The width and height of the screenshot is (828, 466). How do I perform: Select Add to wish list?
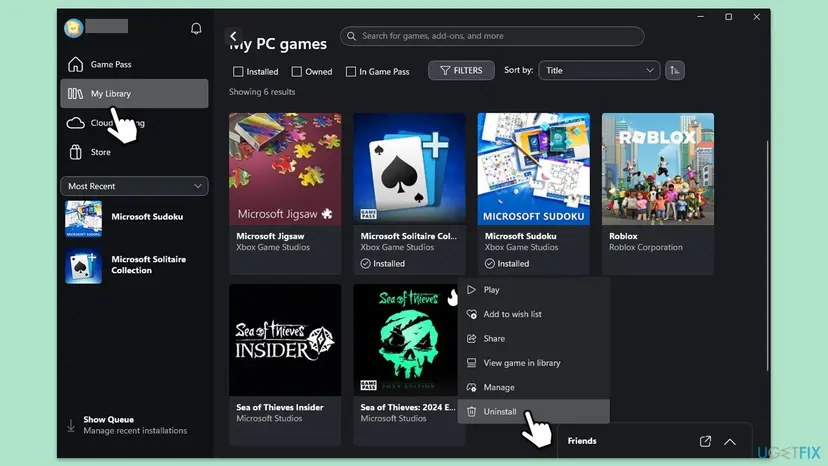click(x=533, y=314)
